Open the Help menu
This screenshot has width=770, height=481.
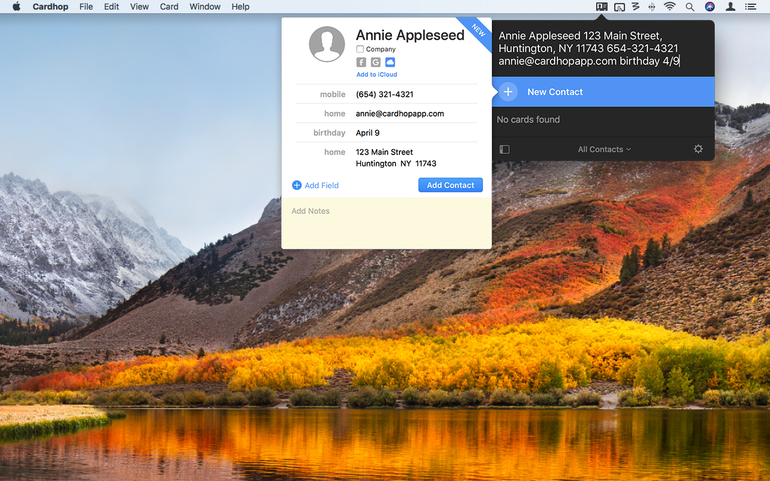pyautogui.click(x=240, y=7)
